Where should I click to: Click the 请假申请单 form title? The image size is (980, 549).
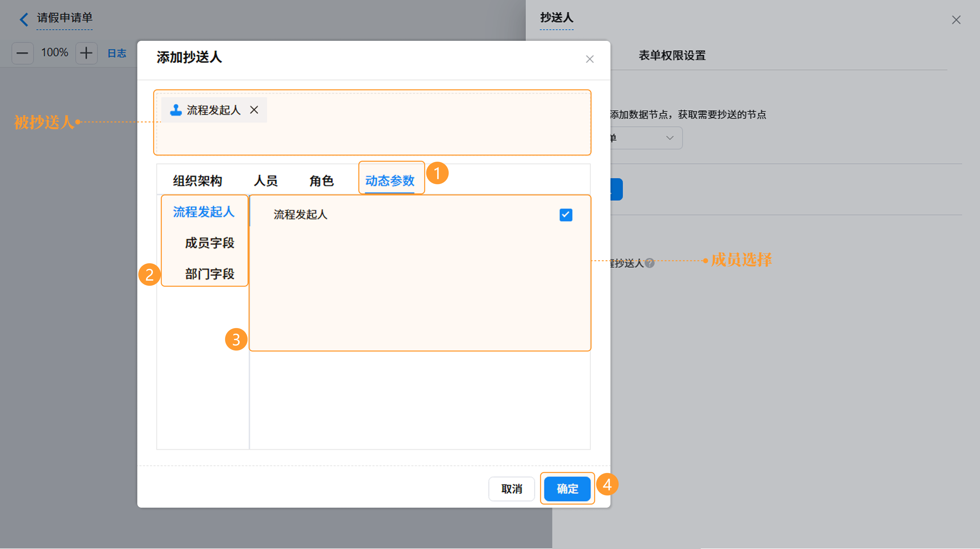[65, 18]
